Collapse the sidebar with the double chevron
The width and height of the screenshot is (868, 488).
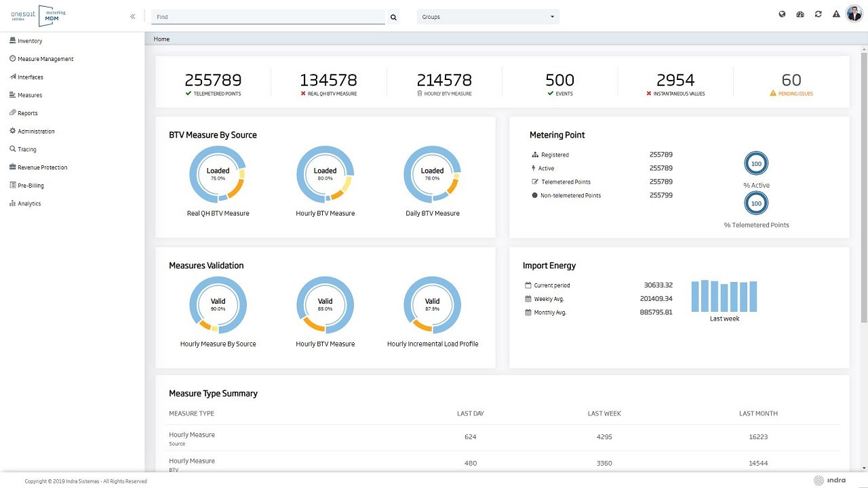(133, 16)
